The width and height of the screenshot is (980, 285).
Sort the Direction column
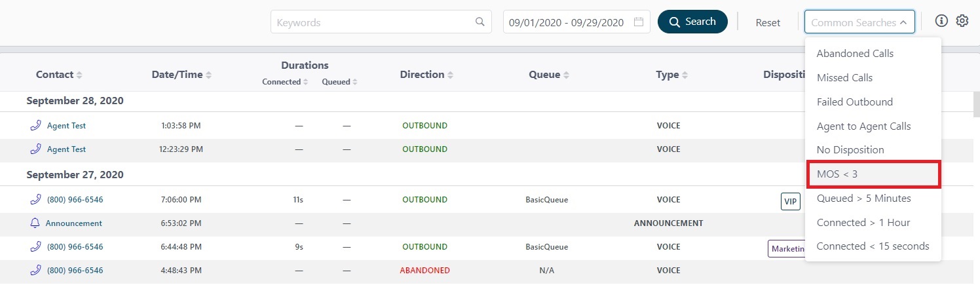[x=451, y=75]
